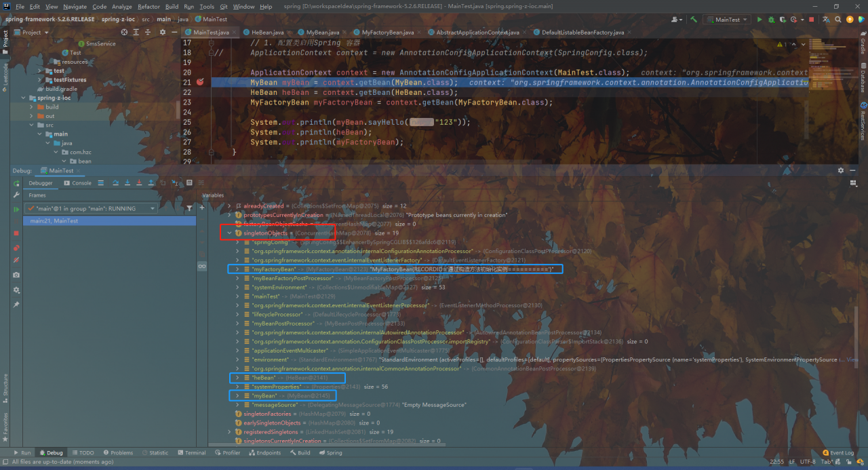Click the translate icon in the toolbar

(827, 20)
